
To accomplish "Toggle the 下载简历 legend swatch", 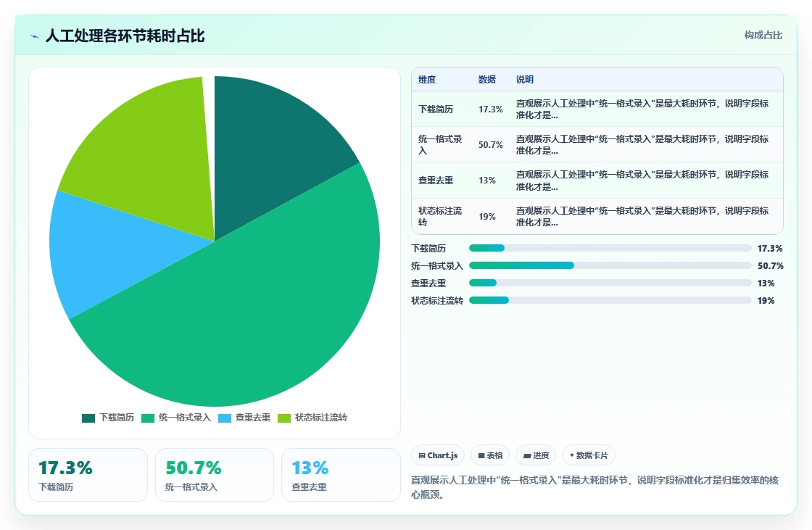I will (88, 418).
